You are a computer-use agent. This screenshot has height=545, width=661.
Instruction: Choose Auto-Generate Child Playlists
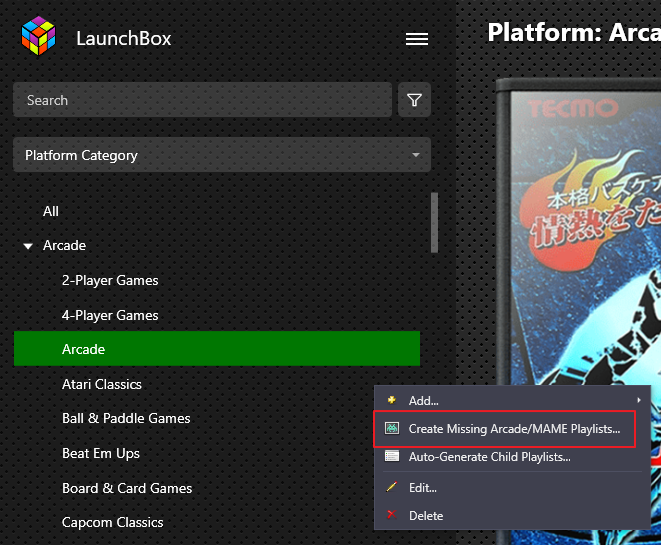point(512,457)
